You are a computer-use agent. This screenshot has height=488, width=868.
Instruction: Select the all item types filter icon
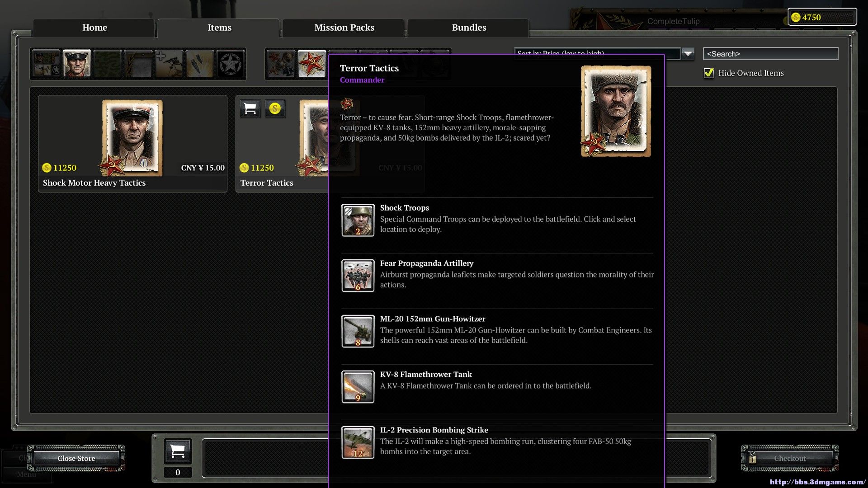pyautogui.click(x=46, y=64)
